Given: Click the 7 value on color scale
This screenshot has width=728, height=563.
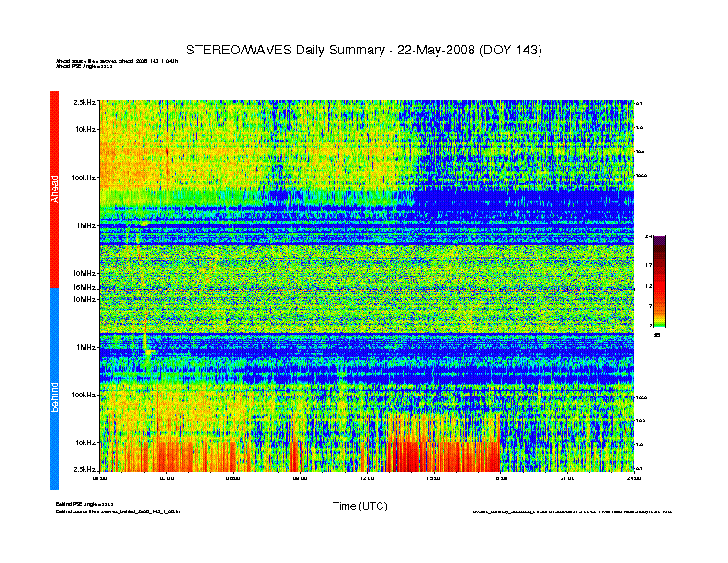Looking at the screenshot, I should click(x=650, y=306).
